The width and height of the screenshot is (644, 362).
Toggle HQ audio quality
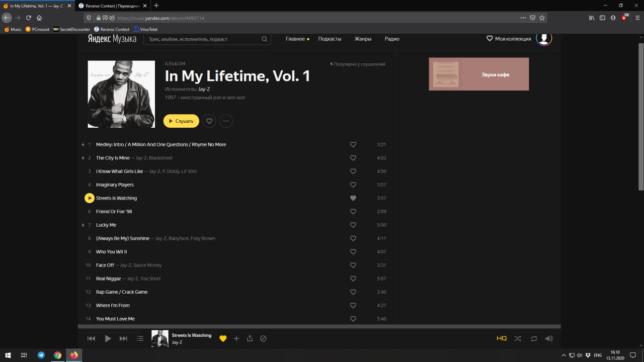click(502, 338)
